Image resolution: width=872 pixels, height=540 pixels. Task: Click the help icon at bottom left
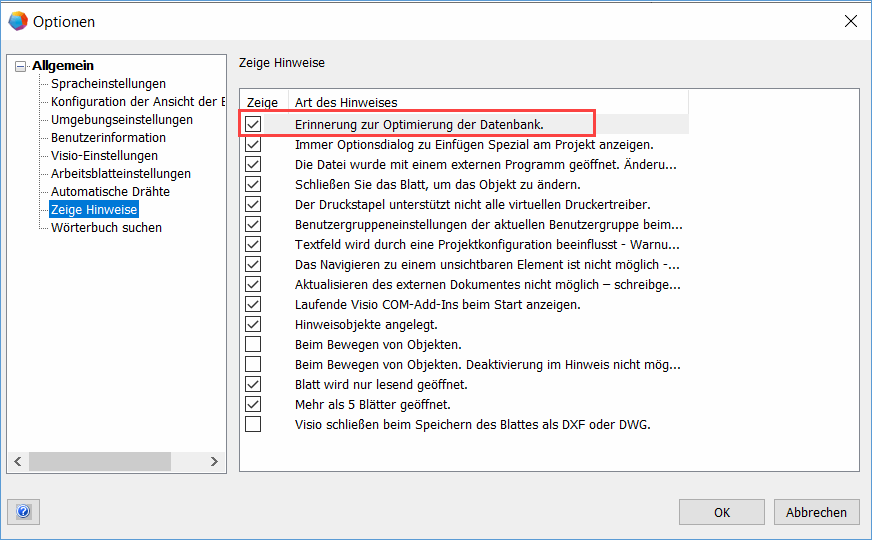[x=24, y=512]
